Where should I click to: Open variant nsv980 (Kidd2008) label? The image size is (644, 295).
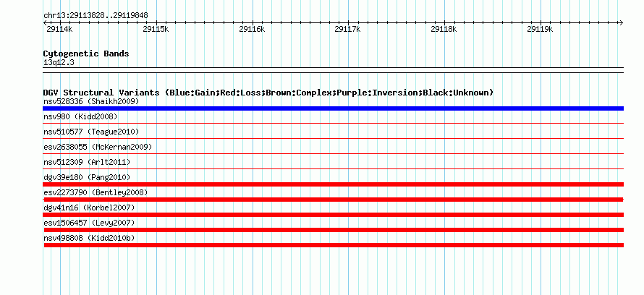80,116
